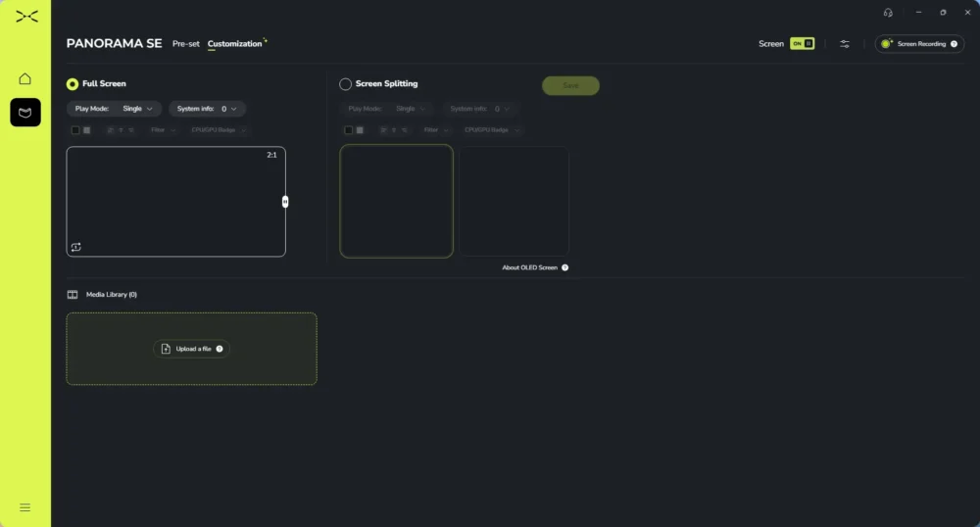The height and width of the screenshot is (527, 980).
Task: Click the Full Screen preview resize handle
Action: point(285,202)
